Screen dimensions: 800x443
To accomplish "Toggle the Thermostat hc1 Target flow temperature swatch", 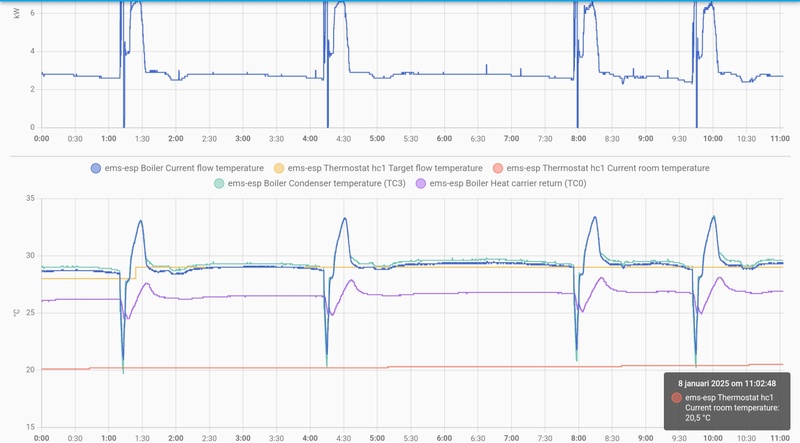I will point(279,168).
